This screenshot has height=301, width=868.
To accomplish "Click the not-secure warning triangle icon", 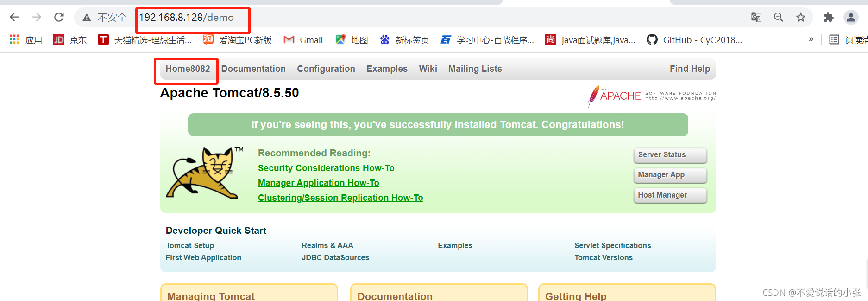I will click(x=87, y=18).
